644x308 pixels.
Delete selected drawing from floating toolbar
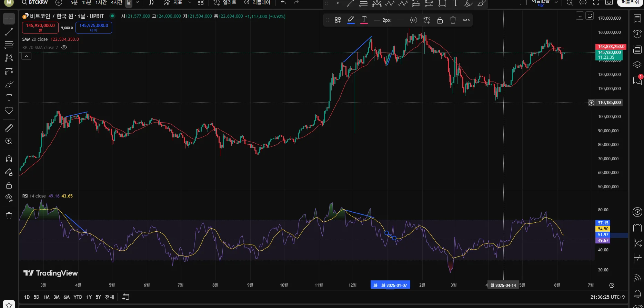pyautogui.click(x=453, y=20)
